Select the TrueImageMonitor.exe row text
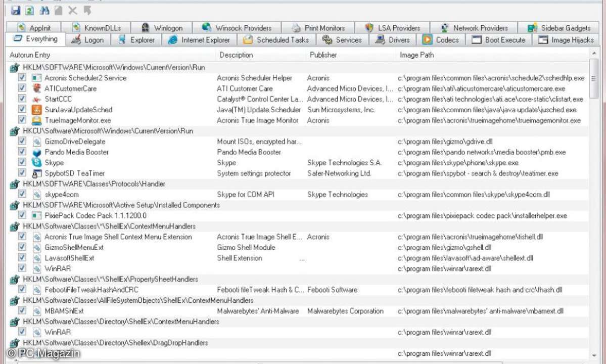 [78, 120]
